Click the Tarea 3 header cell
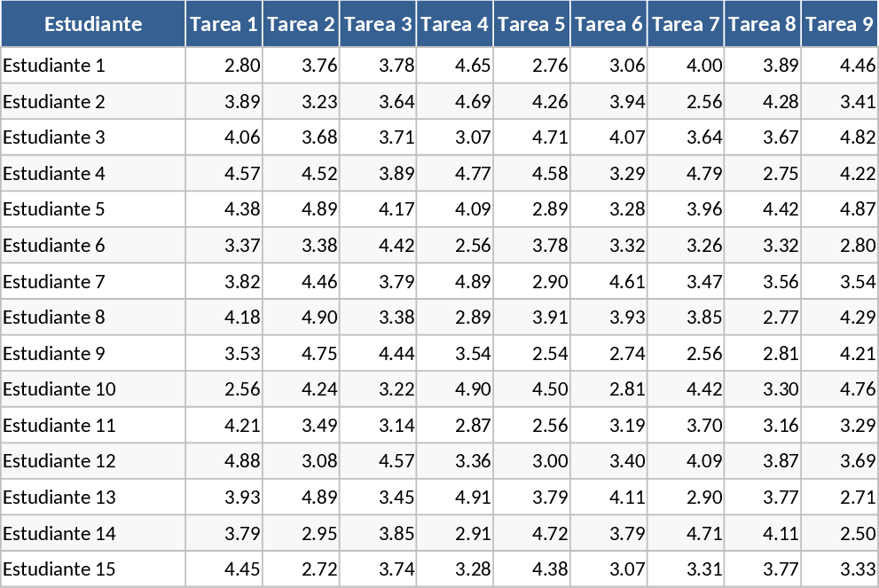The width and height of the screenshot is (879, 588). click(x=379, y=24)
